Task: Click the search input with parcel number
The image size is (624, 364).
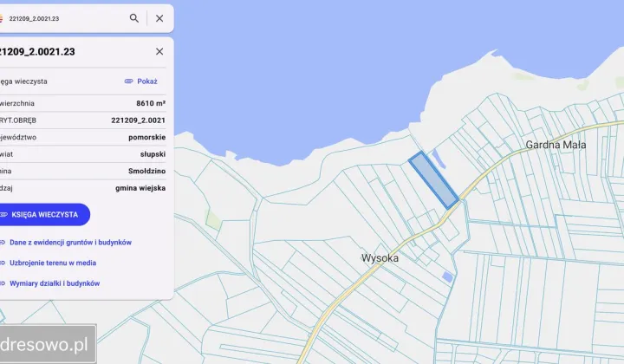Action: (63, 18)
